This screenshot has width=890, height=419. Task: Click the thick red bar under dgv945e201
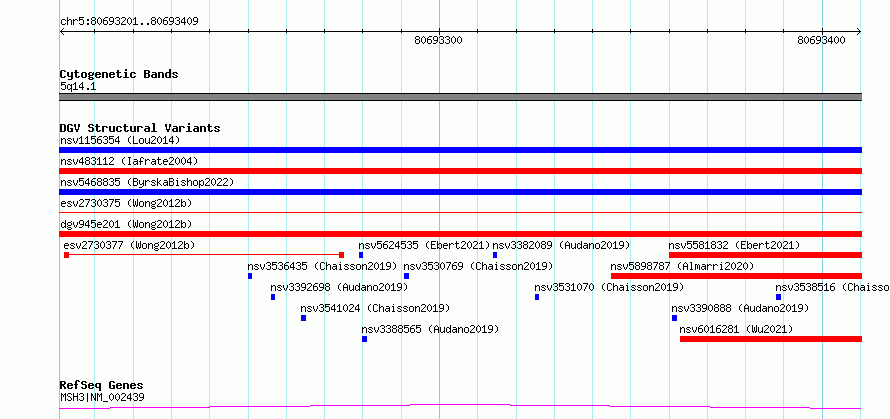[x=460, y=234]
